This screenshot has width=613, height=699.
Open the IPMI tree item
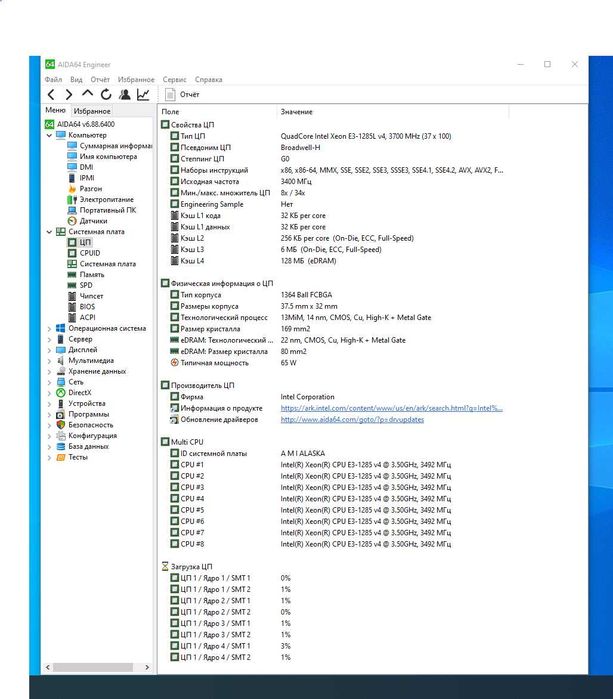(81, 178)
